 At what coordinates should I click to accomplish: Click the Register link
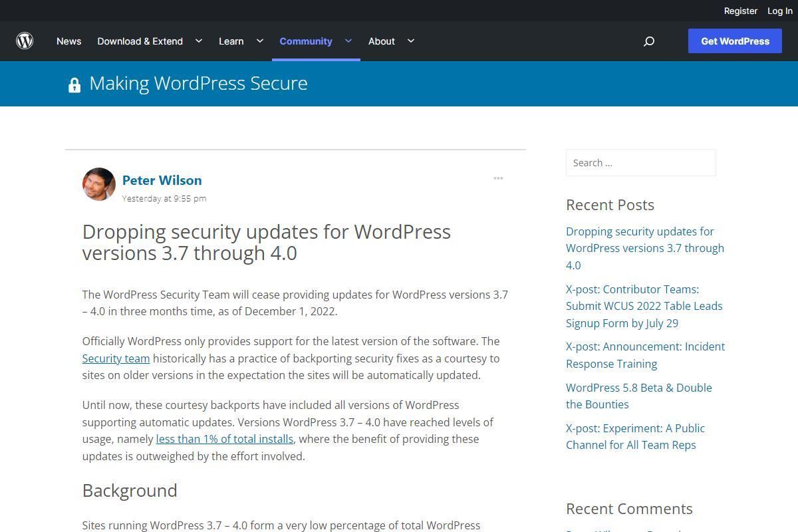[x=741, y=11]
